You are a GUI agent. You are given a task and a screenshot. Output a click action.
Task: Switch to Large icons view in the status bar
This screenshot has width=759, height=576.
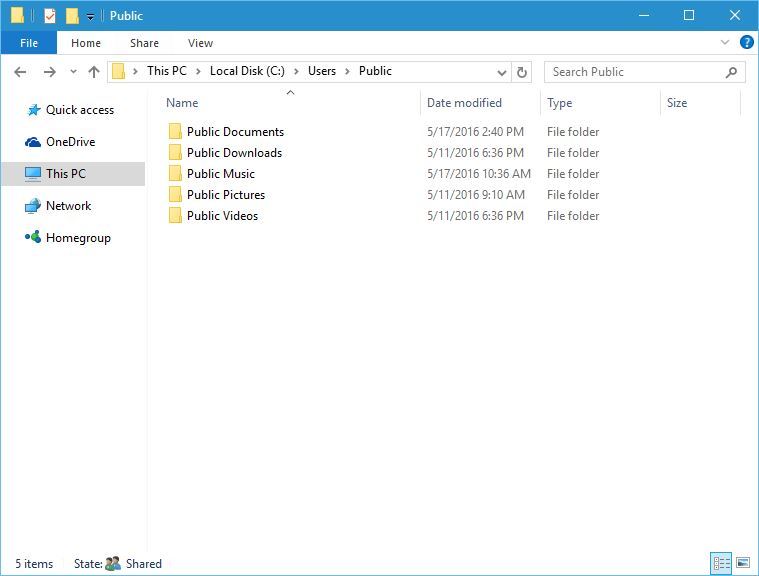pos(743,563)
